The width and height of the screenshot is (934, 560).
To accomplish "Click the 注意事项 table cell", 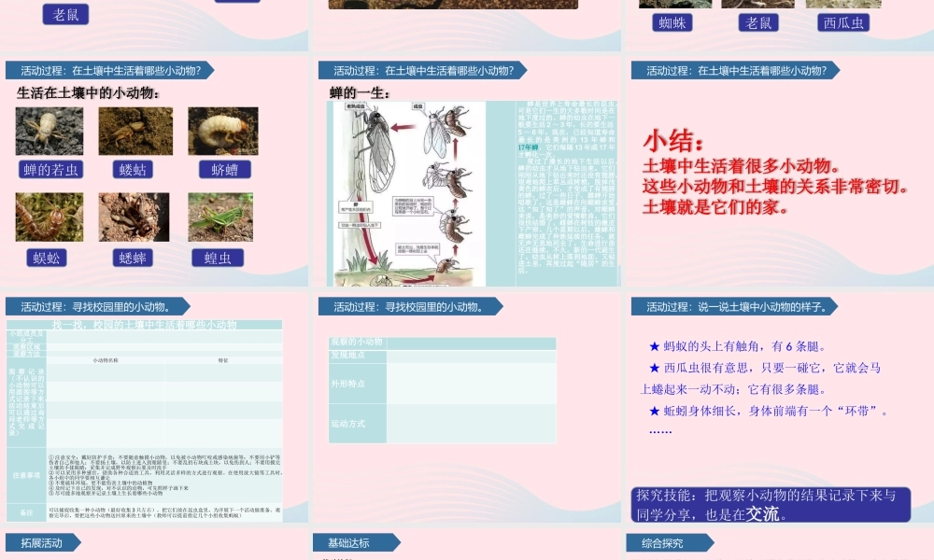I will point(26,475).
